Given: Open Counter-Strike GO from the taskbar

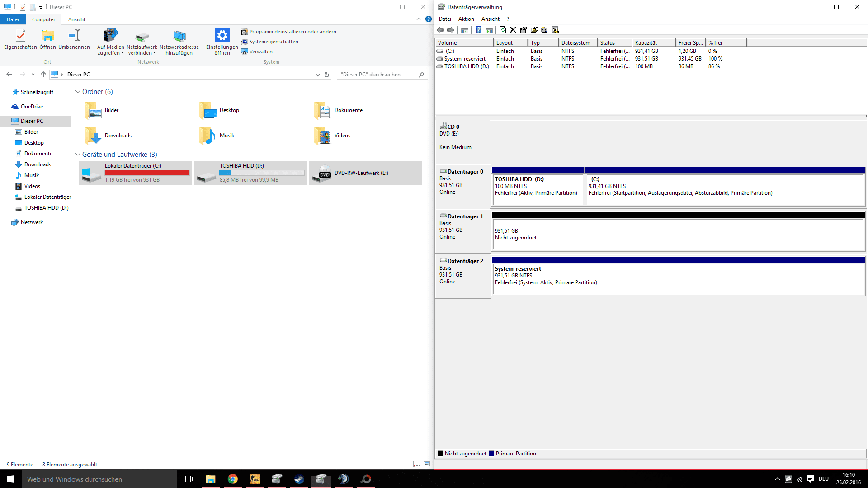Looking at the screenshot, I should pos(255,479).
